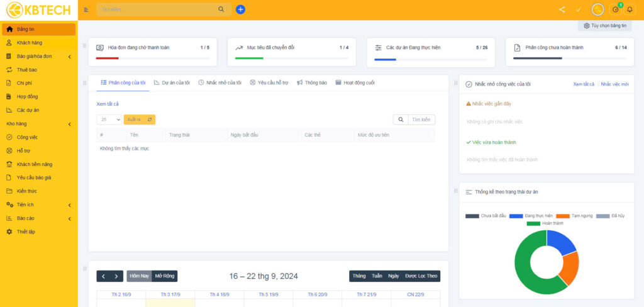Toggle the Tạm ngưng legend item
The image size is (644, 307).
pyautogui.click(x=572, y=216)
